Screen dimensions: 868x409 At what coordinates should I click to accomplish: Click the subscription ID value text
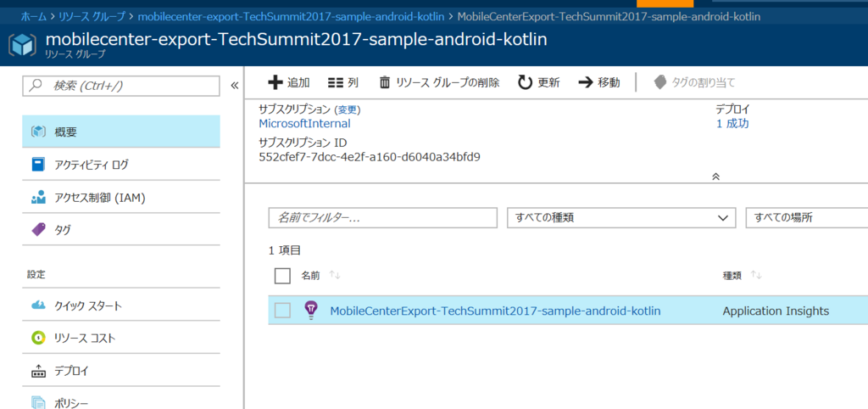[x=370, y=157]
